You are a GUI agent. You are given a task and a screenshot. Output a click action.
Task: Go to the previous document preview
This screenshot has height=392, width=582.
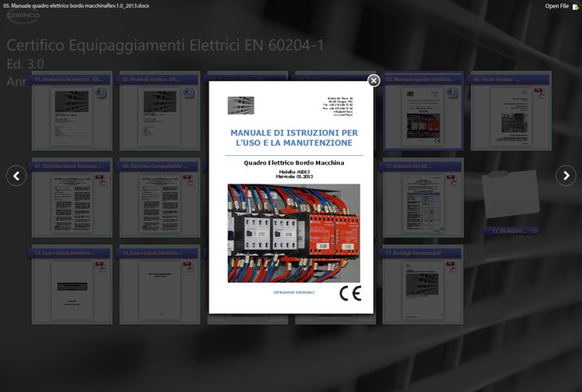pos(16,176)
